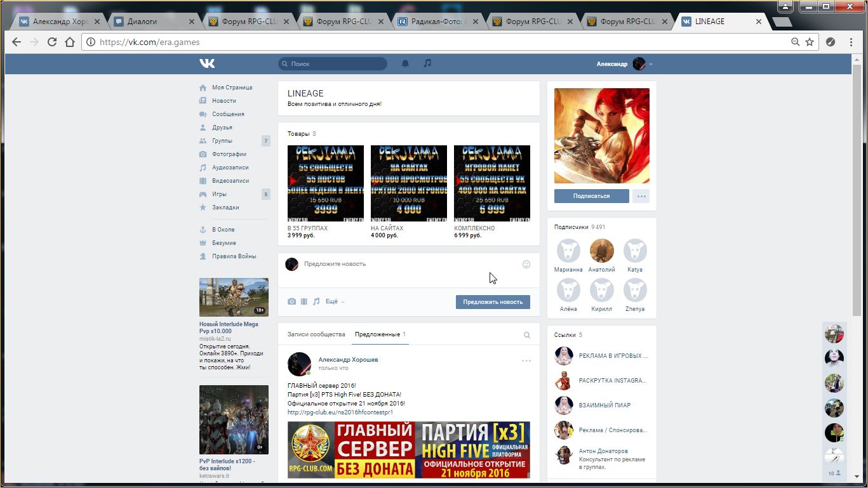Open ВЗАИМНЫЙ ПИАР link
Image resolution: width=868 pixels, height=488 pixels.
[x=605, y=405]
